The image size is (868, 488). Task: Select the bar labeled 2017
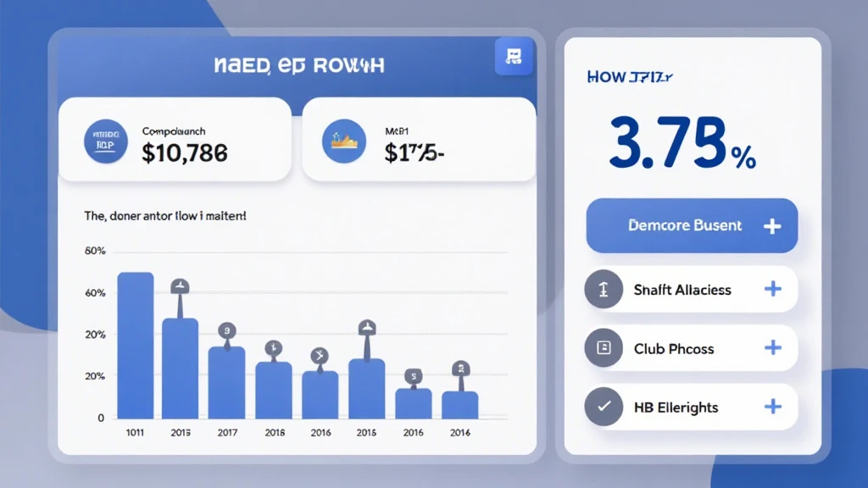point(227,383)
